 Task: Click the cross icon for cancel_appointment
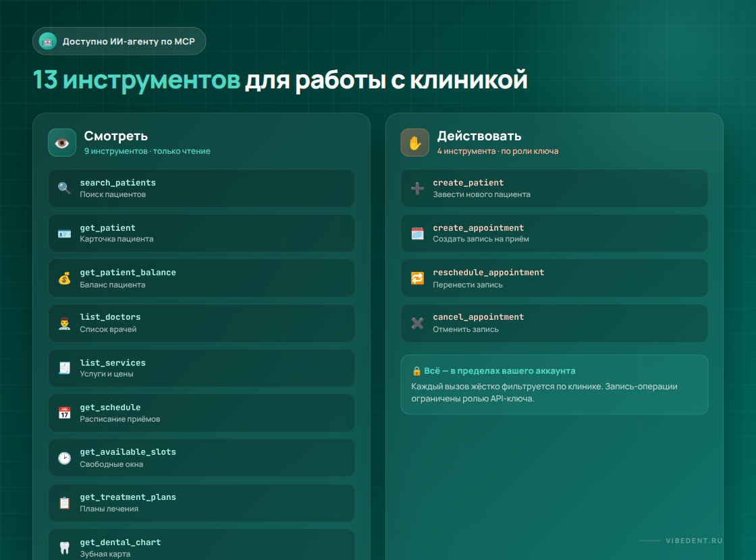(x=418, y=323)
